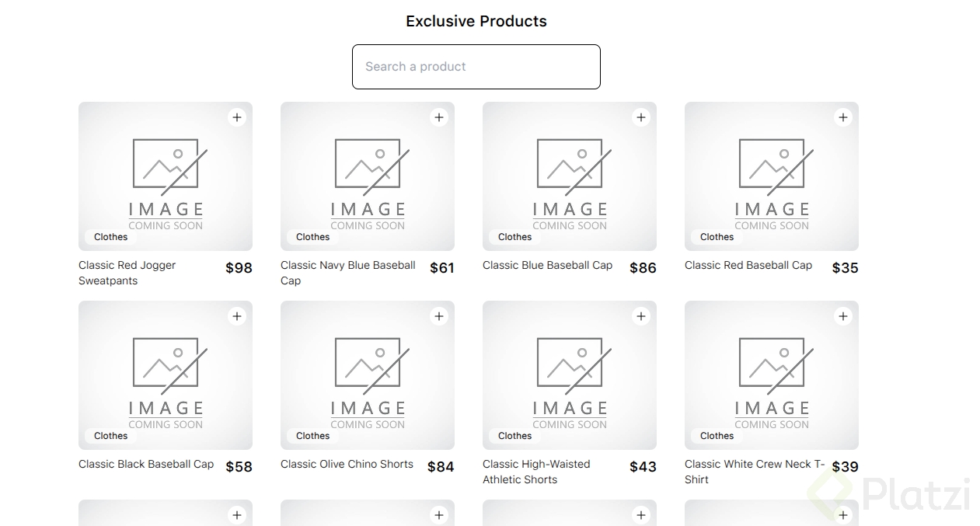The height and width of the screenshot is (526, 980).
Task: Click plus icon on Olive Chino Shorts
Action: pos(439,316)
